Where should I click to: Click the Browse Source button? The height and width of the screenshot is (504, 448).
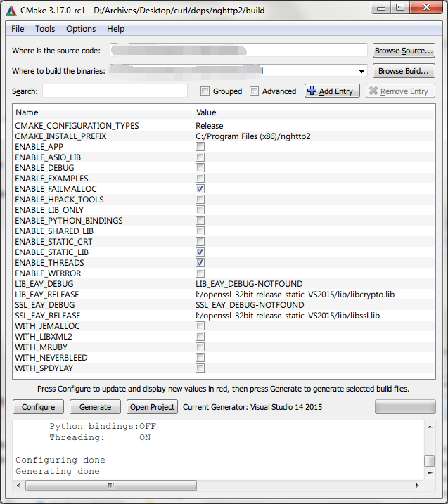404,51
